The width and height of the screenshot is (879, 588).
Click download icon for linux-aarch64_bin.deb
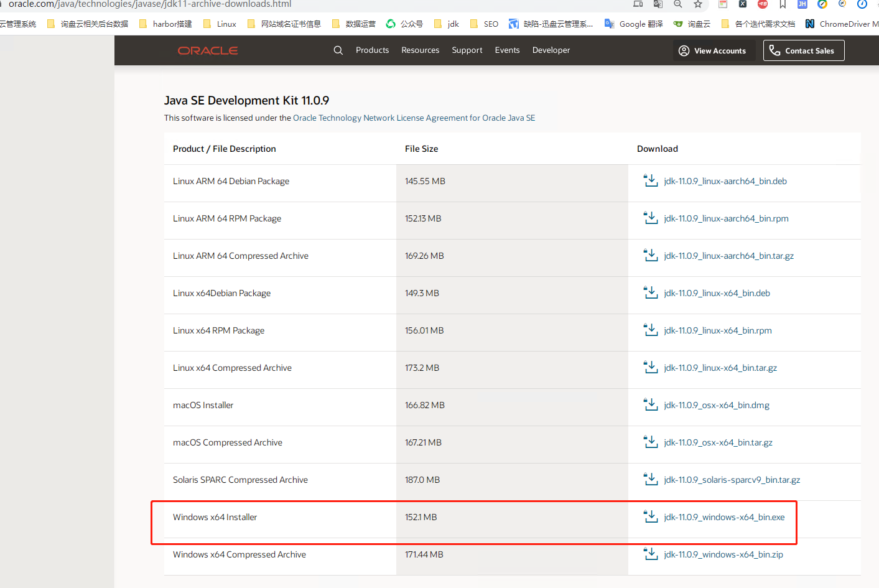[x=651, y=180]
